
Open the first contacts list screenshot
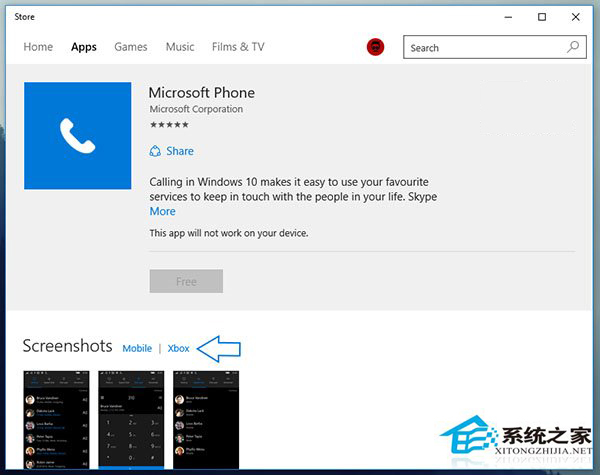56,420
